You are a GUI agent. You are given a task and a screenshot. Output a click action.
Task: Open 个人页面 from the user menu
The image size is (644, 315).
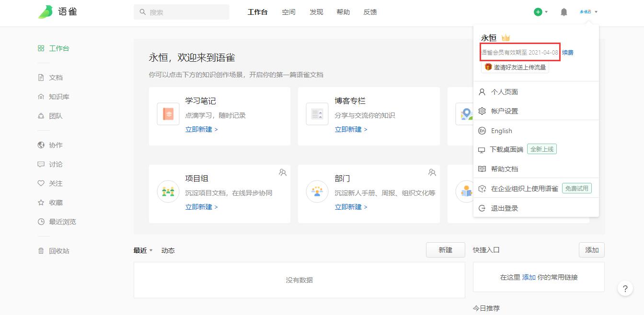(536, 92)
